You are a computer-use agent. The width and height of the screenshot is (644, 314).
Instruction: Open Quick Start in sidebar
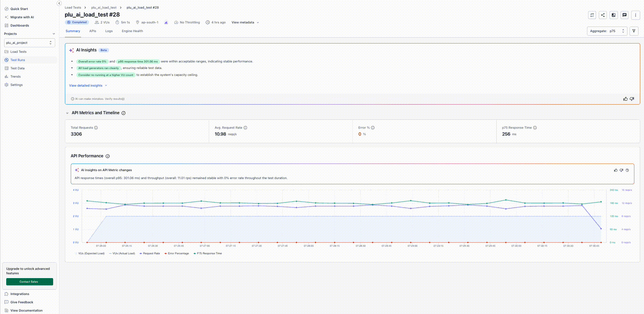point(19,9)
